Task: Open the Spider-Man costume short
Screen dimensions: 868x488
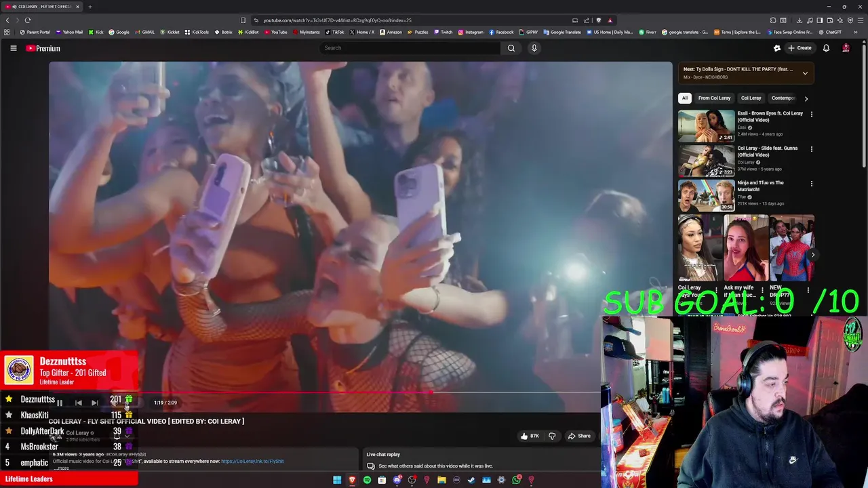Action: (792, 248)
